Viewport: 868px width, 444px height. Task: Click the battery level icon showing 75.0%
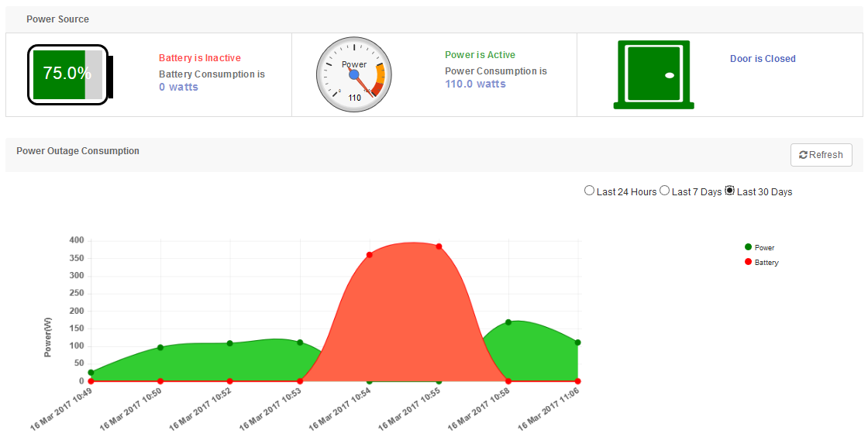pos(71,74)
